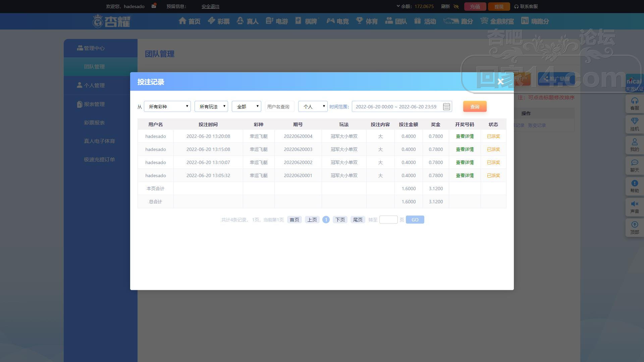This screenshot has height=362, width=644.
Task: Open 电游 nav item
Action: [x=277, y=21]
